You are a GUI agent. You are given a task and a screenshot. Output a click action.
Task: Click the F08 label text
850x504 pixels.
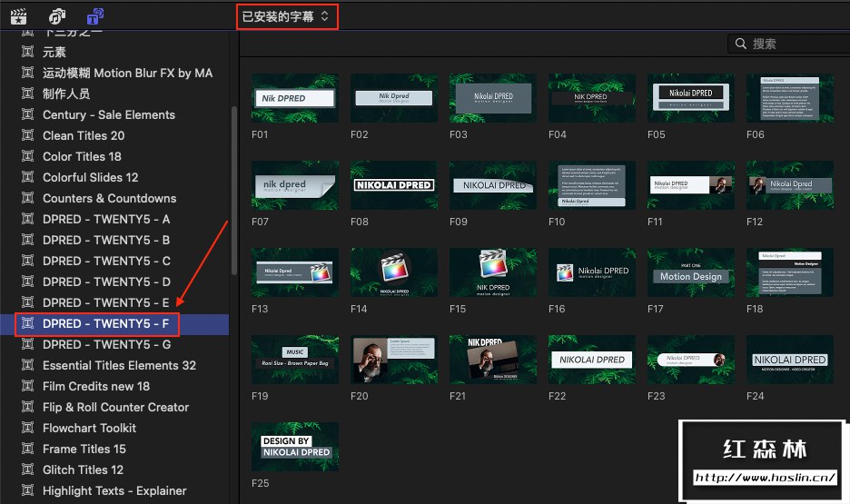[x=360, y=222]
